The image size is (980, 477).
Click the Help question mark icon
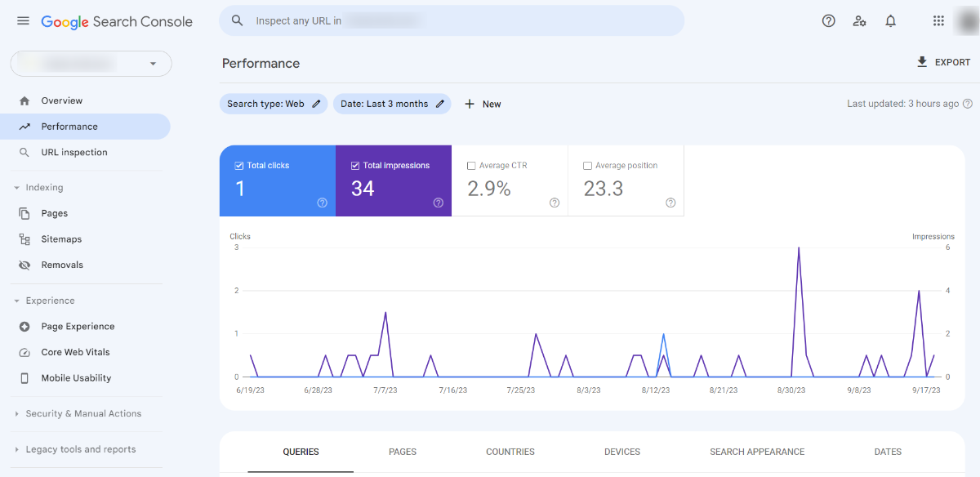[828, 21]
